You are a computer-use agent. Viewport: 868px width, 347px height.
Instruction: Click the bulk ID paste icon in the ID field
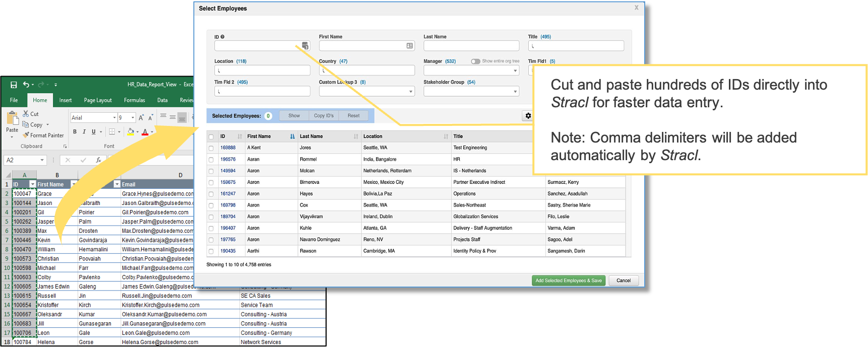pos(305,46)
